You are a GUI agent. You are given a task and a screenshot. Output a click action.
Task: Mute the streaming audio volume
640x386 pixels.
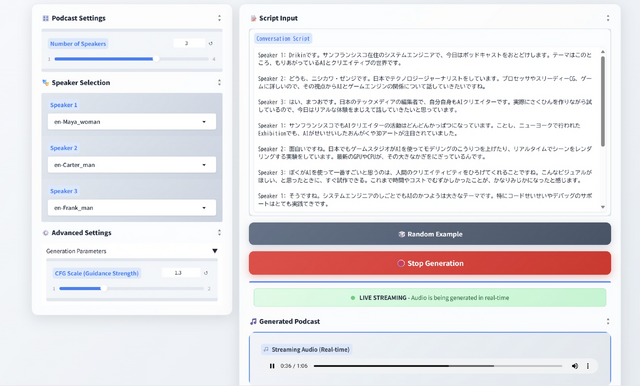pyautogui.click(x=575, y=366)
